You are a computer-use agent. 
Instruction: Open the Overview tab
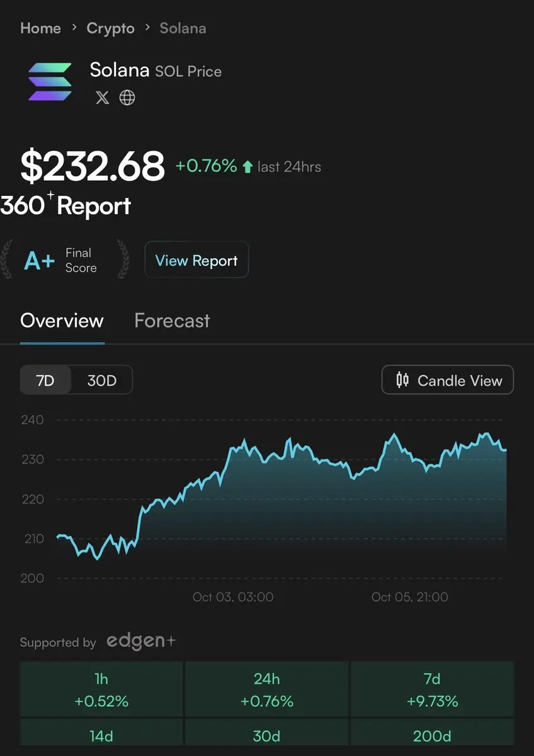(62, 321)
